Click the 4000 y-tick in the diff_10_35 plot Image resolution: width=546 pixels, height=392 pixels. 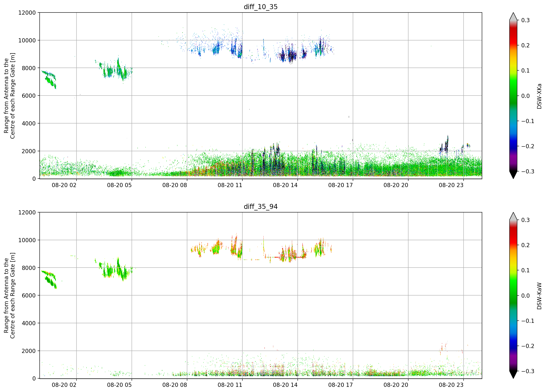29,123
